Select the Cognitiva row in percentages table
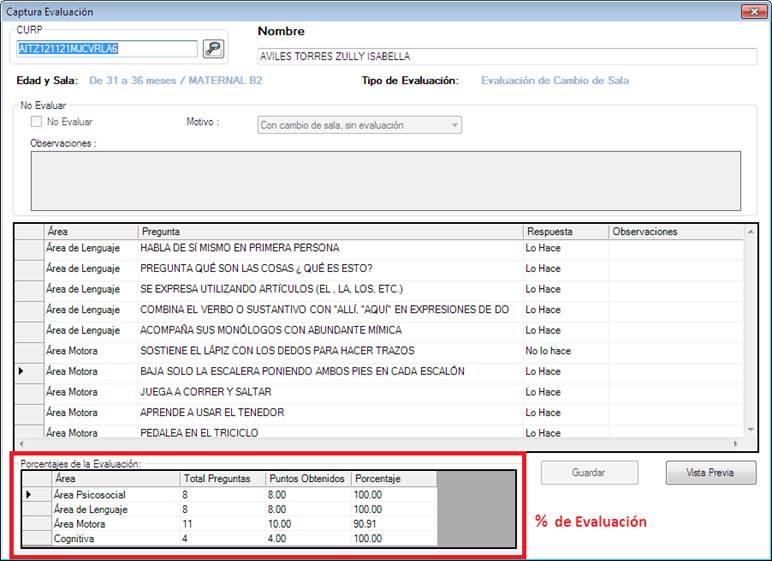772x561 pixels. click(x=229, y=539)
